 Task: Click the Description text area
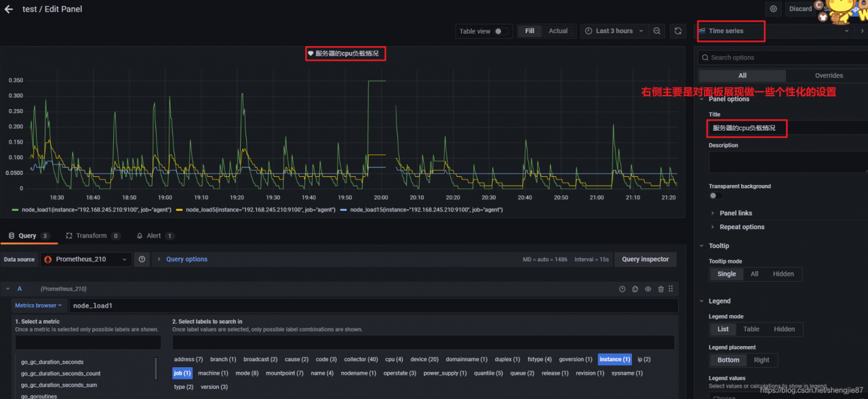coord(788,162)
